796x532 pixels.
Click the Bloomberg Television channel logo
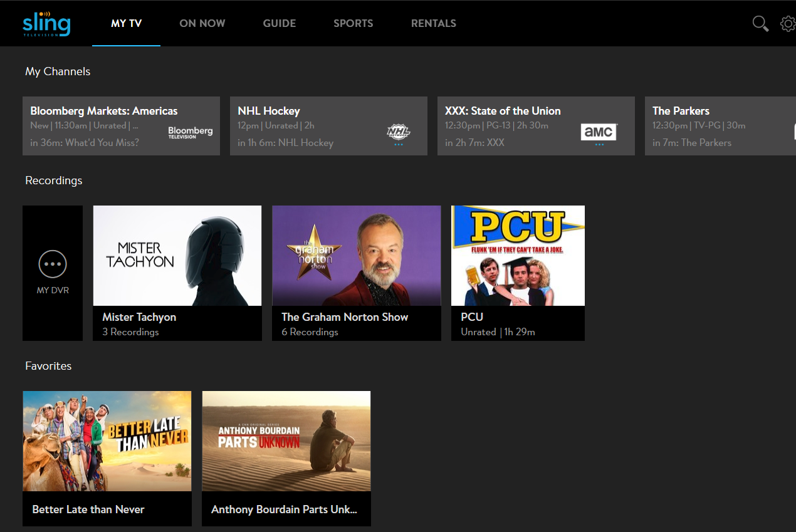tap(191, 132)
